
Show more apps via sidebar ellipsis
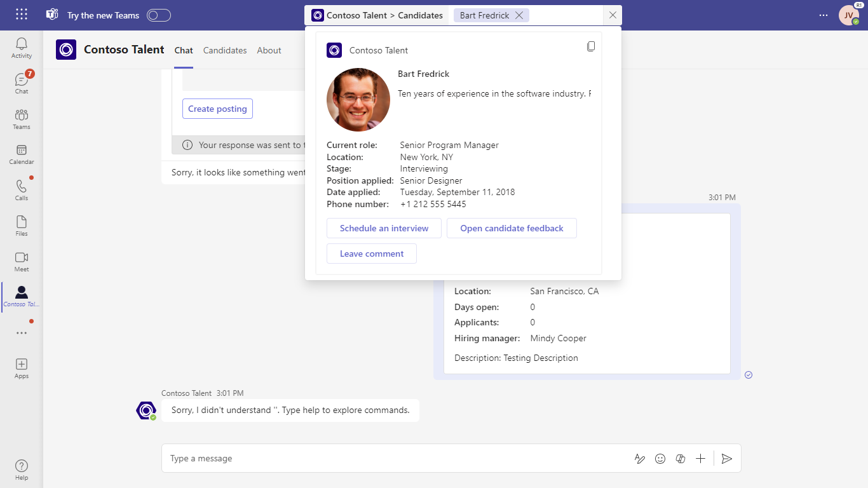22,332
